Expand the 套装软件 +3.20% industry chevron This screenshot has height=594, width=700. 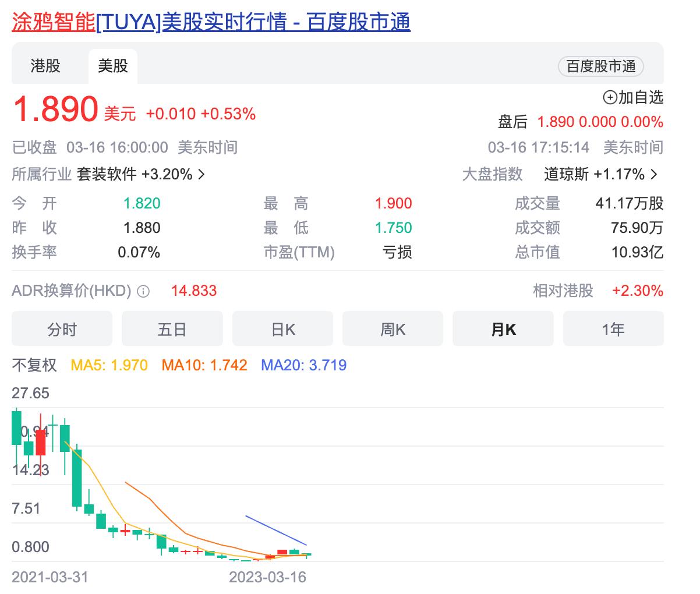click(x=201, y=174)
